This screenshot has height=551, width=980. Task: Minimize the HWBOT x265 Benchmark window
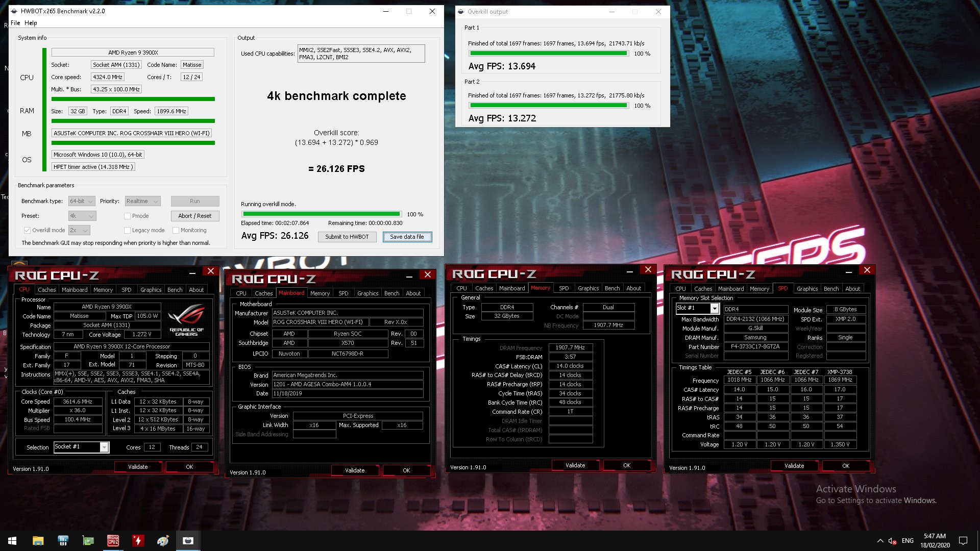point(385,11)
